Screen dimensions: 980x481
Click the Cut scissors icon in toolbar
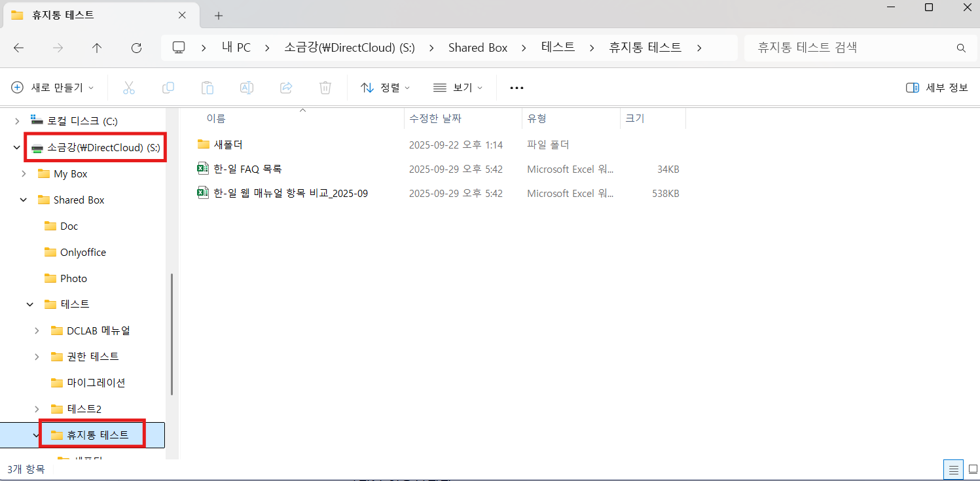129,88
